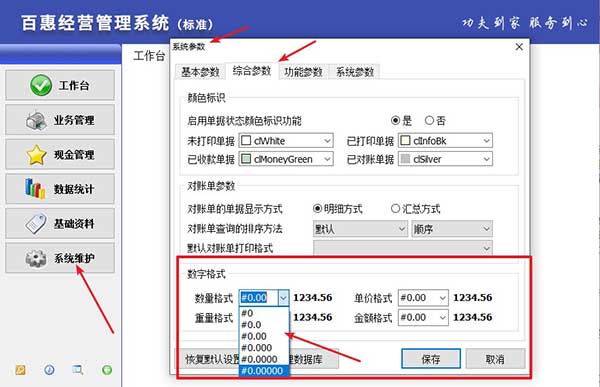600x387 pixels.
Task: Select #0.00 in the format list
Action: 264,336
